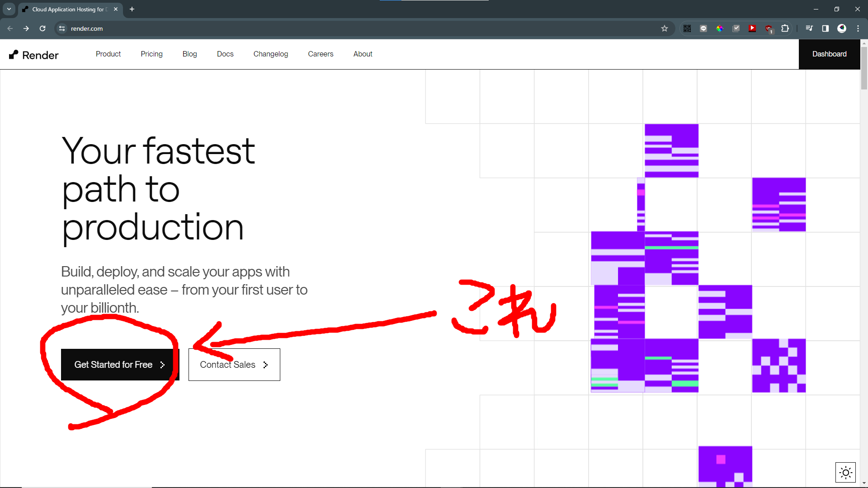Viewport: 868px width, 488px height.
Task: Toggle light/dark theme sun button
Action: (x=845, y=473)
